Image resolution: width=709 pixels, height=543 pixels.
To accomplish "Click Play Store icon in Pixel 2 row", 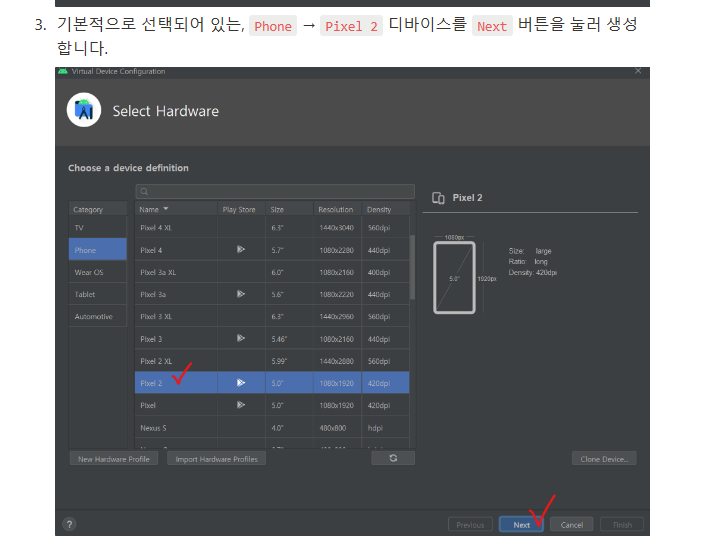I will (x=241, y=382).
